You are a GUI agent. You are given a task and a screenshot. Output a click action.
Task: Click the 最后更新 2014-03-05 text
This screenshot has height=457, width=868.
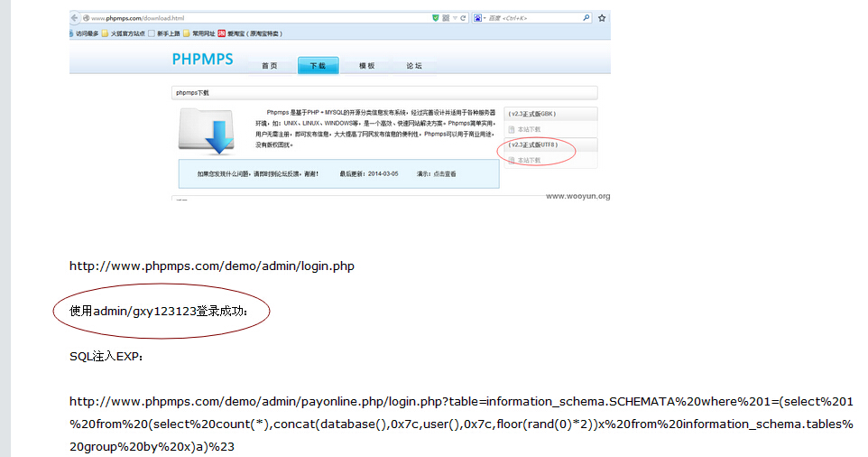pos(369,174)
